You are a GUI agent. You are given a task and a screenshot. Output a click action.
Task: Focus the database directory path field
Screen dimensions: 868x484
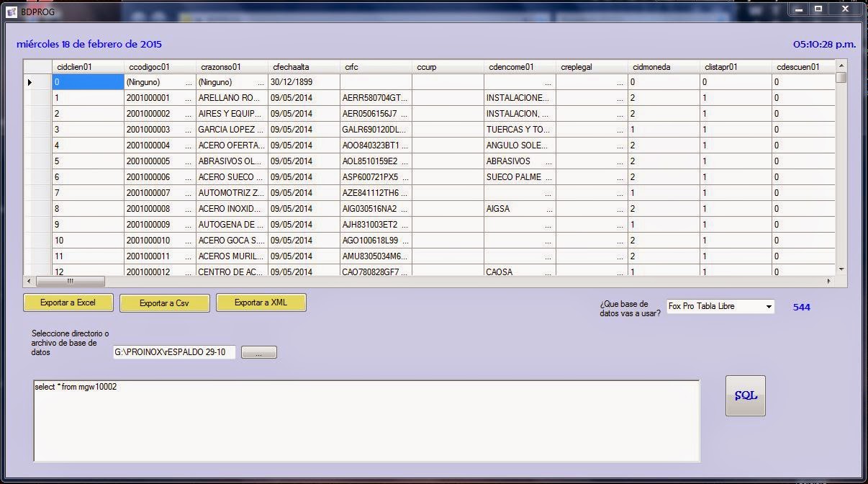coord(174,352)
